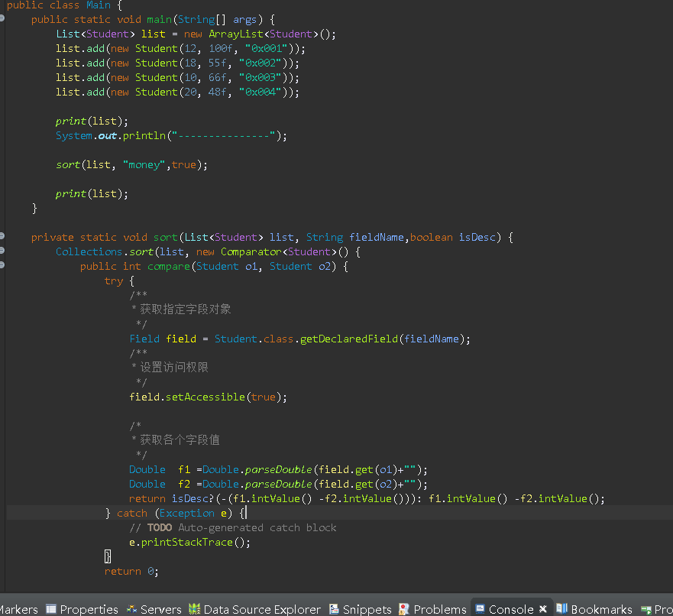Click the Properties view icon
This screenshot has width=673, height=616.
[x=51, y=609]
